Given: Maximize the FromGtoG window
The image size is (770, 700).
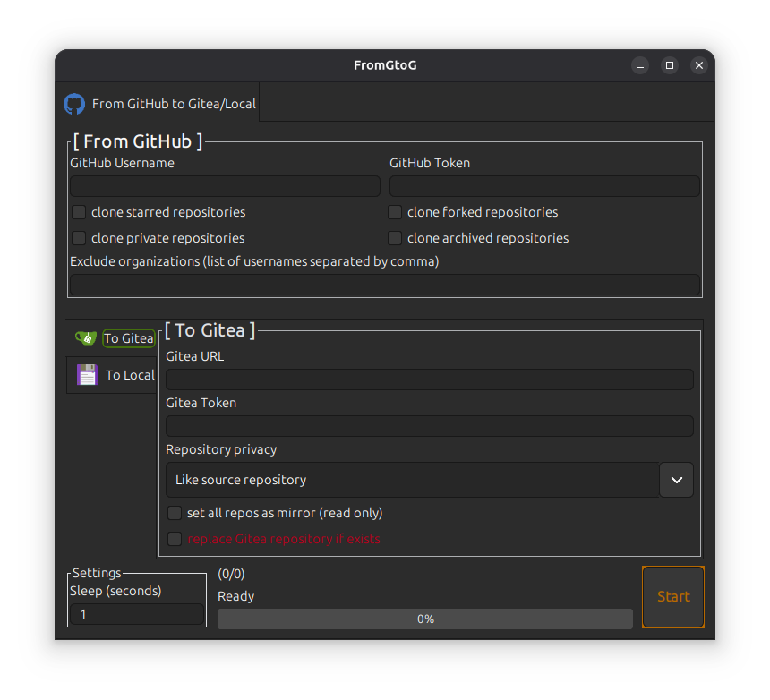Looking at the screenshot, I should [x=670, y=65].
